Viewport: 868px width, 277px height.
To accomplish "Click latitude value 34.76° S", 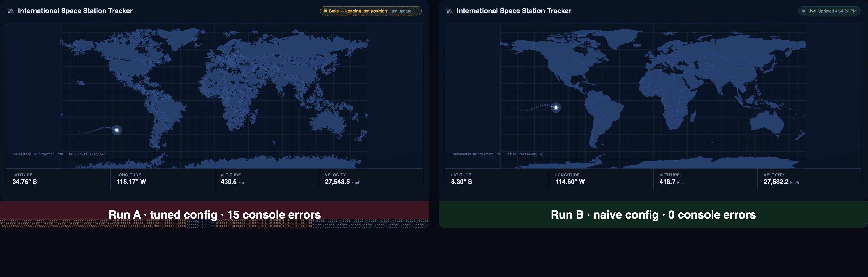I will tap(25, 182).
